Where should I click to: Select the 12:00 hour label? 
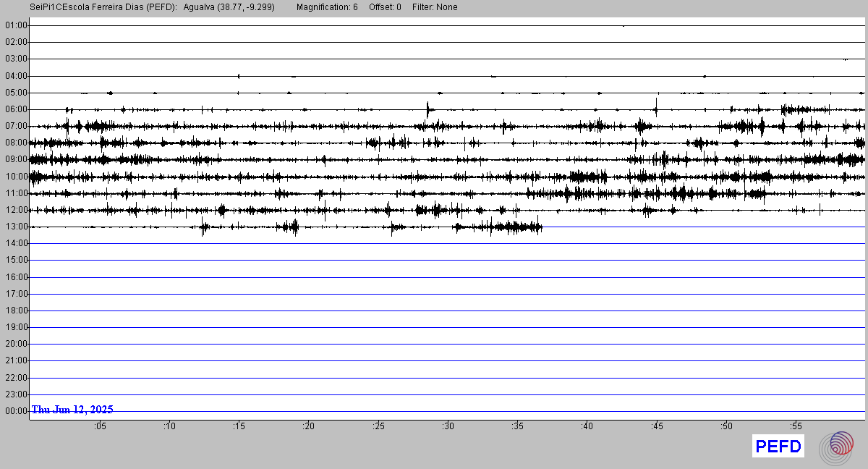click(x=16, y=210)
